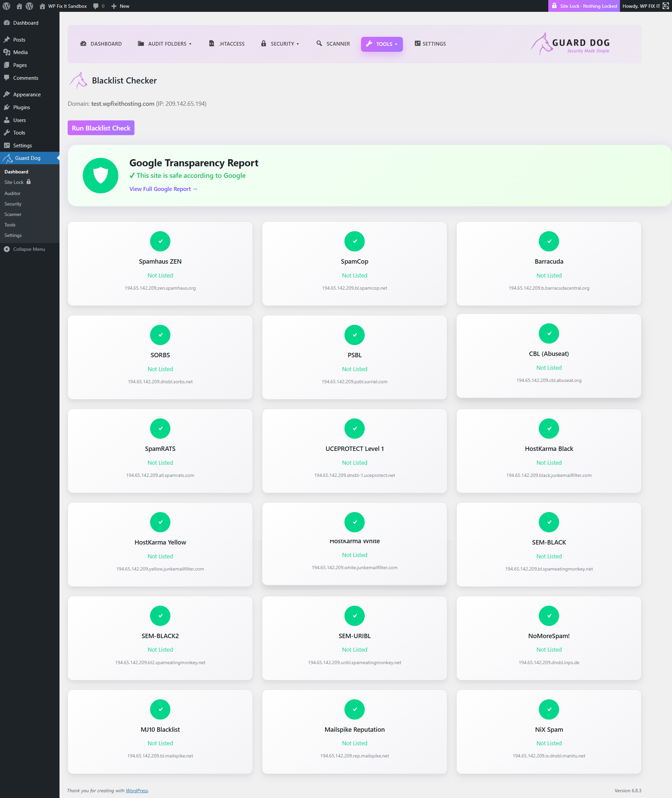Switch to the Settings tab in plugin nav

click(x=430, y=44)
